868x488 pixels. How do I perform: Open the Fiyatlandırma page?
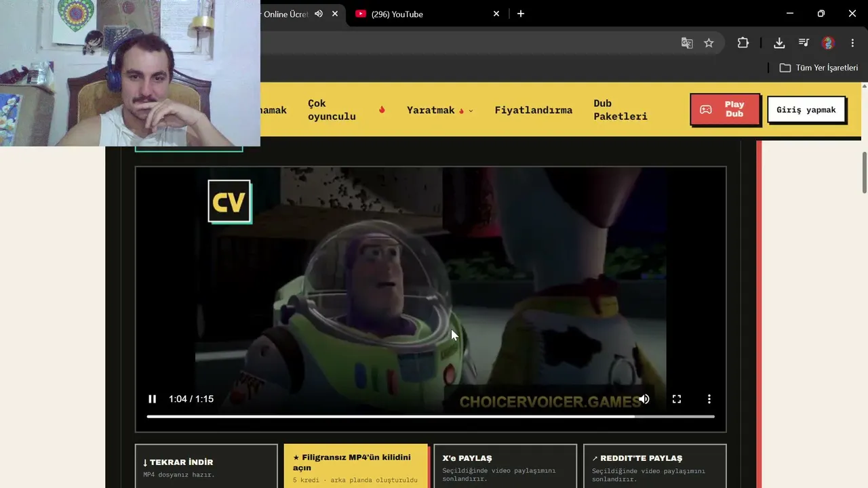point(534,110)
